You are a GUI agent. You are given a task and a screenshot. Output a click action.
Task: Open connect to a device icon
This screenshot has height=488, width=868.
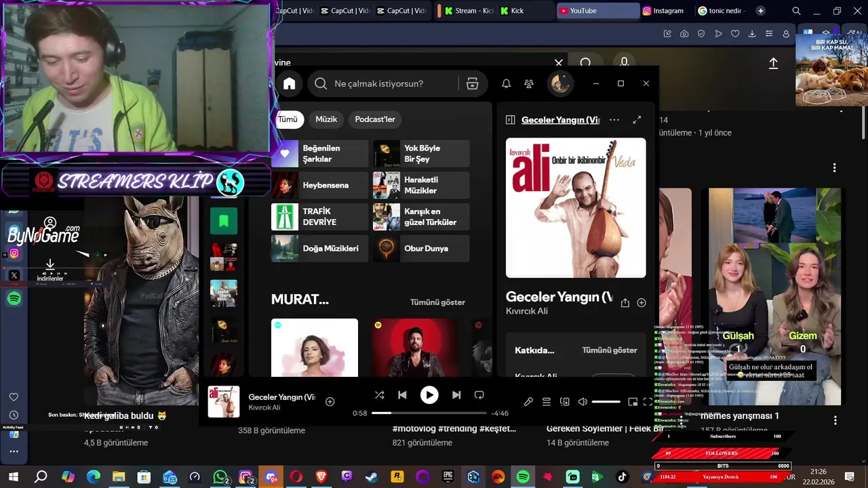coord(565,402)
